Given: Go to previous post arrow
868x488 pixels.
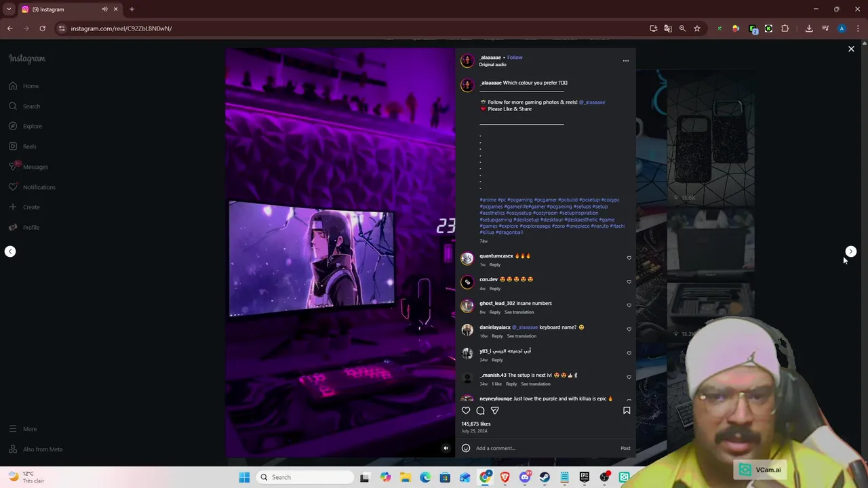Looking at the screenshot, I should pos(10,251).
